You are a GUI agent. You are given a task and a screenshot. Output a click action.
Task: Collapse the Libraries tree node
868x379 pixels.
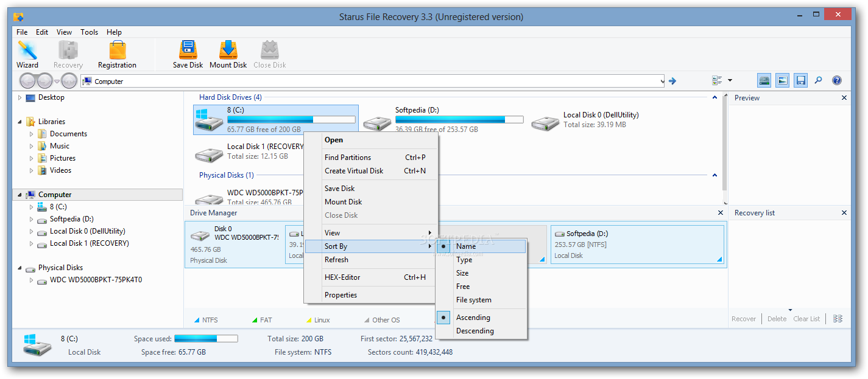pos(19,122)
